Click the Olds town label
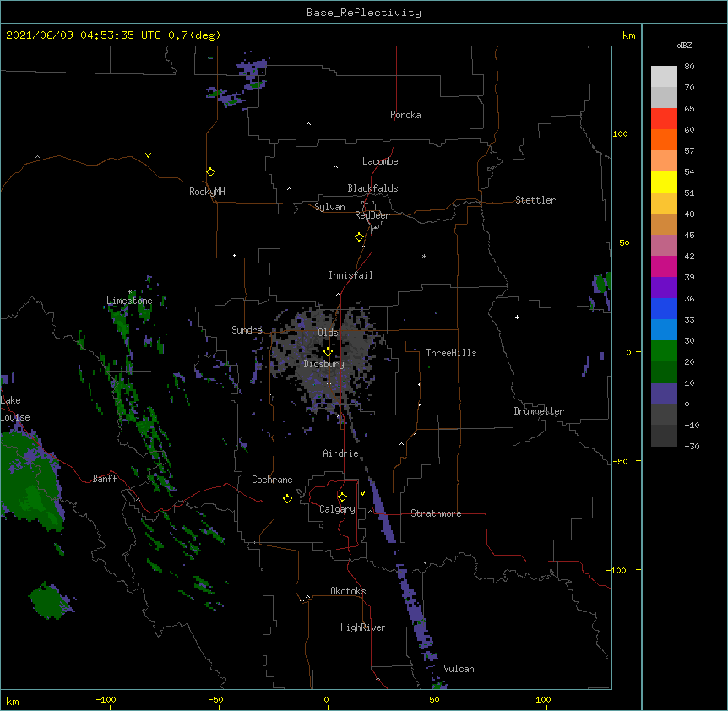 coord(328,333)
